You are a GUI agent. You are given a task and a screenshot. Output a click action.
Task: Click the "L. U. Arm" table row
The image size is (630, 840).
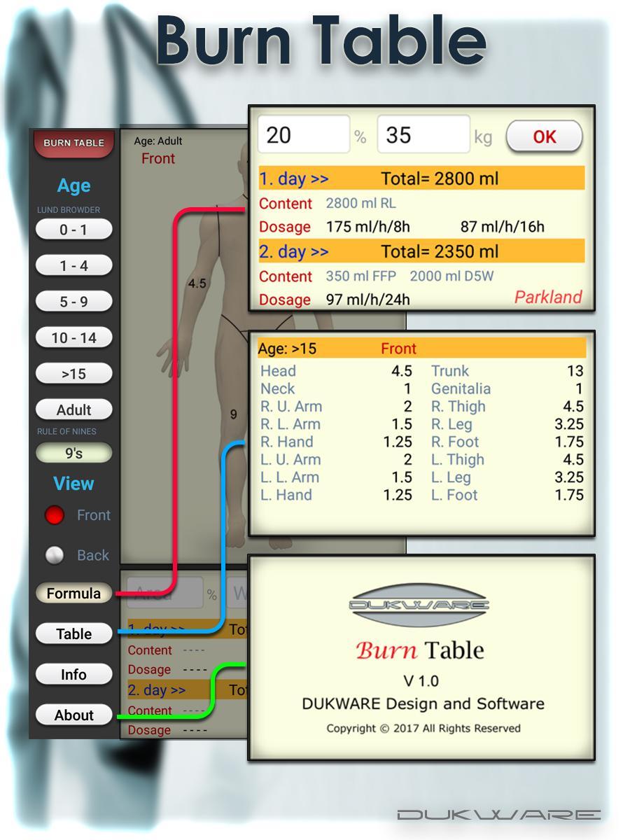click(x=336, y=460)
